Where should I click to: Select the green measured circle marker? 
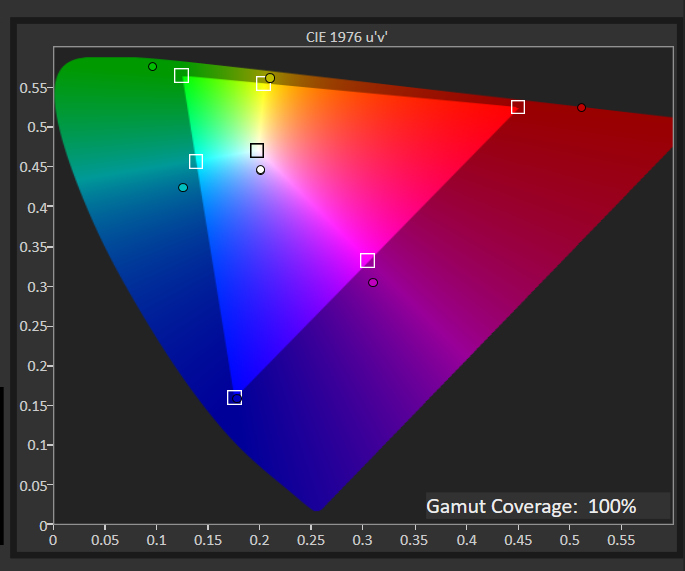(152, 66)
